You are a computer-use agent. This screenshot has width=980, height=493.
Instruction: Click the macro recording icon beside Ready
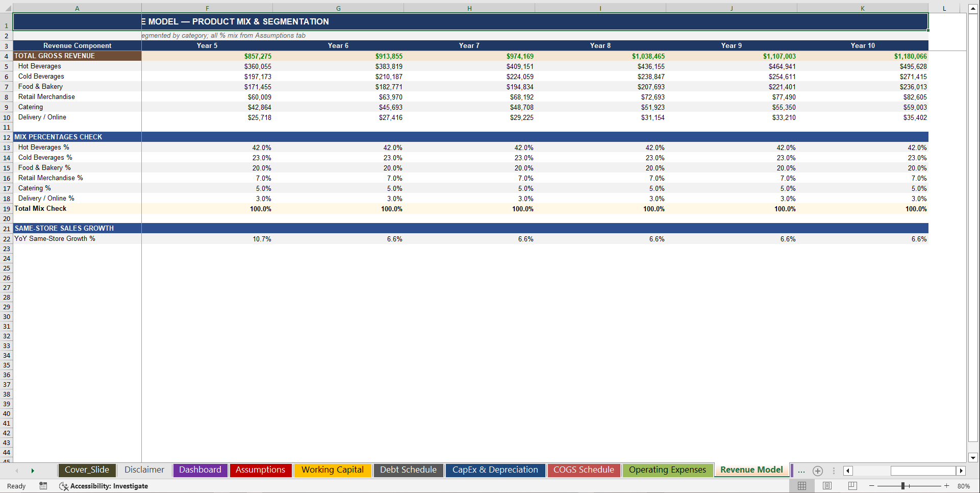43,486
